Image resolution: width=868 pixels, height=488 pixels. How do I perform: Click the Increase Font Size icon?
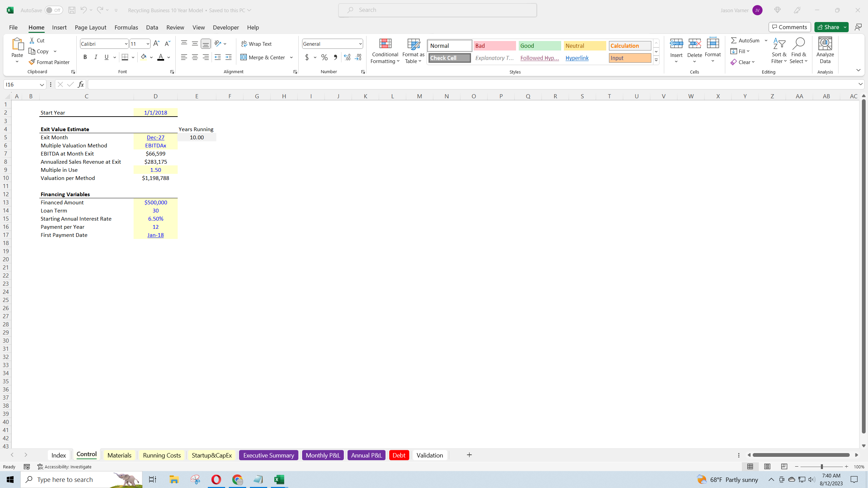tap(156, 43)
